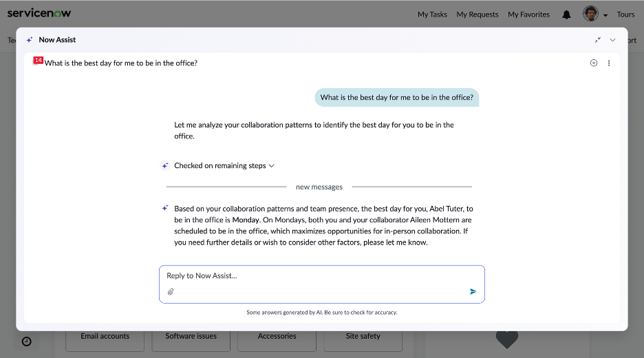Viewport: 644px width, 358px height.
Task: Expand Checked on remaining steps
Action: (x=224, y=166)
